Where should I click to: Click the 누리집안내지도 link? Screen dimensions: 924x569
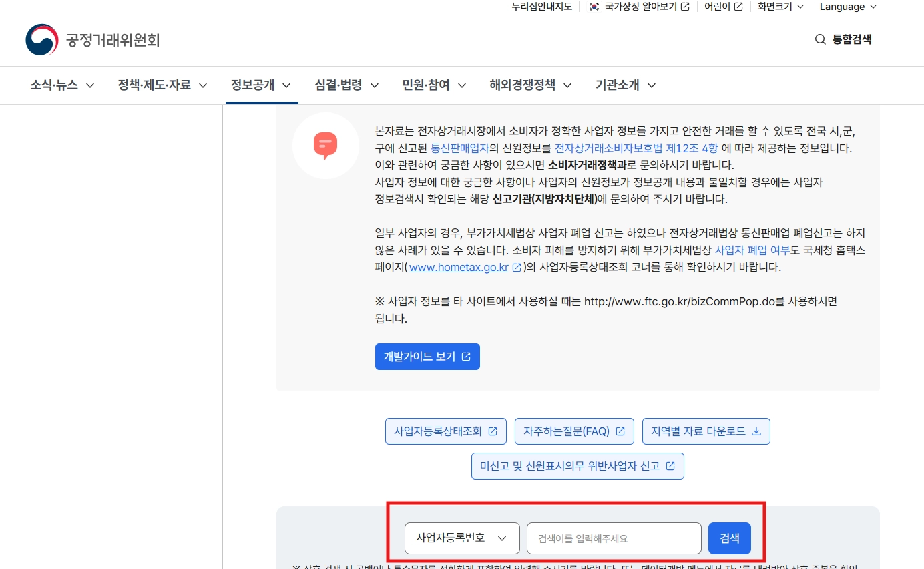pyautogui.click(x=541, y=7)
